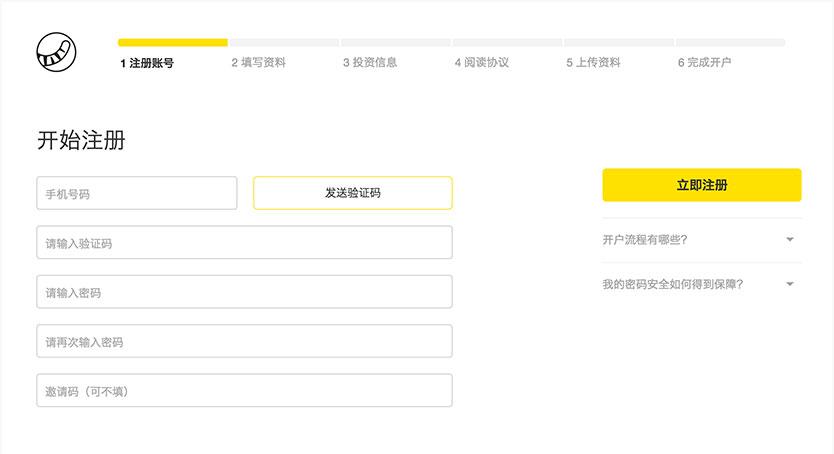This screenshot has width=834, height=454.
Task: Open step 5 上传资料
Action: coord(593,62)
